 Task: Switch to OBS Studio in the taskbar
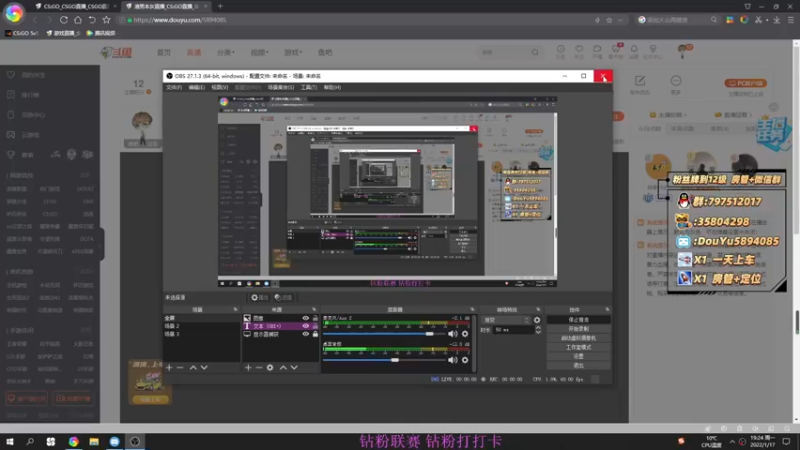pyautogui.click(x=135, y=441)
